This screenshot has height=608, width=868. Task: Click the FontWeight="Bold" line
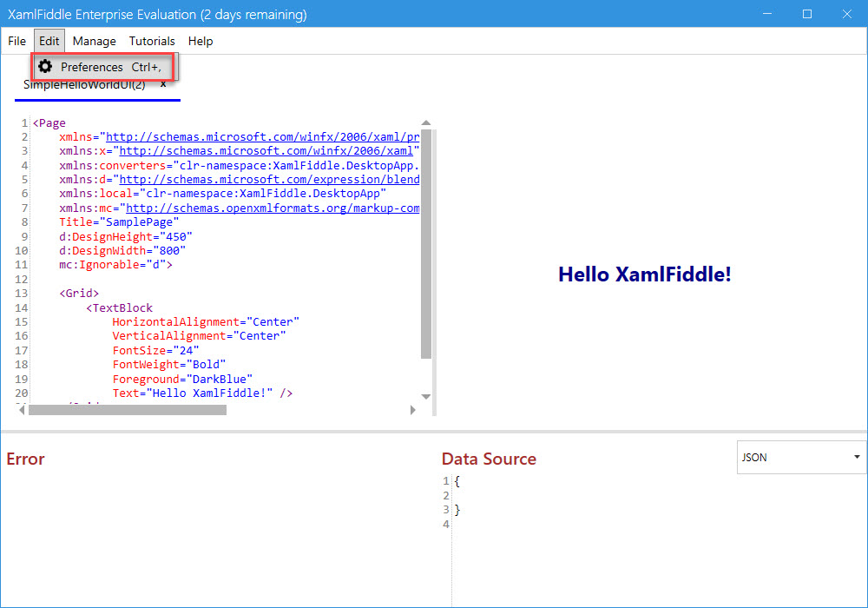click(169, 364)
